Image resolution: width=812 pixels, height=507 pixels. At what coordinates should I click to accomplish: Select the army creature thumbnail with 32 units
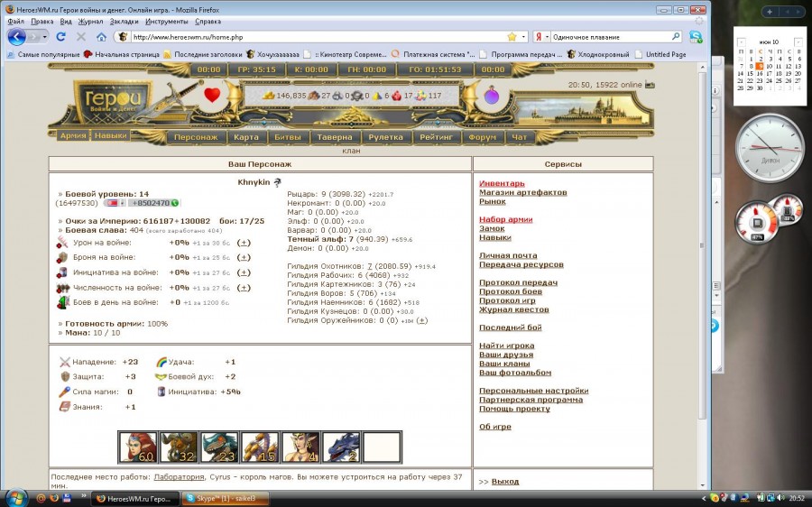click(179, 447)
